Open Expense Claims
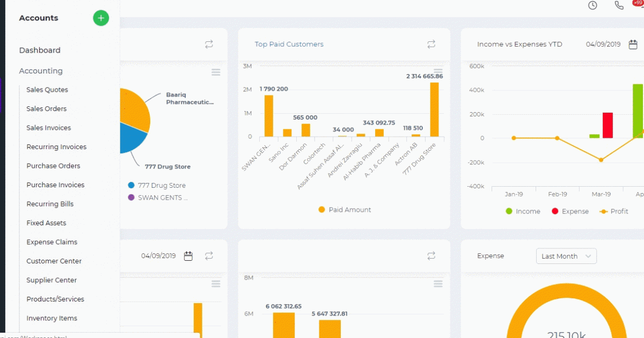The image size is (644, 338). point(52,242)
